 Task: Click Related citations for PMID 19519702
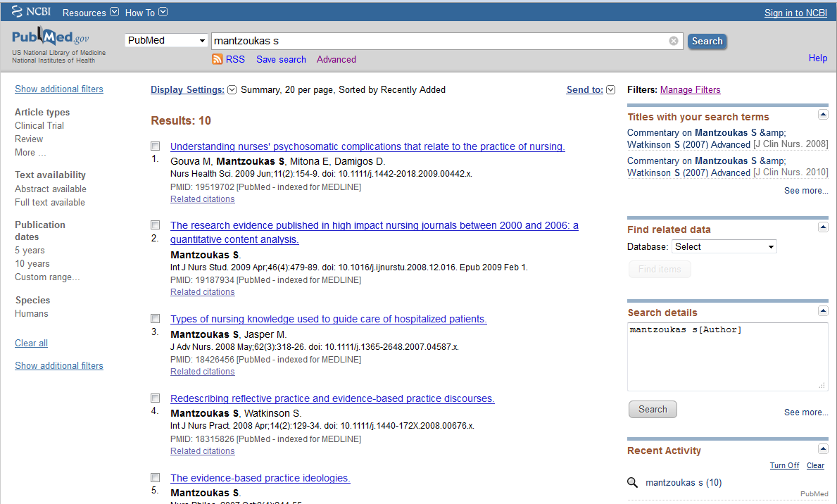[202, 199]
